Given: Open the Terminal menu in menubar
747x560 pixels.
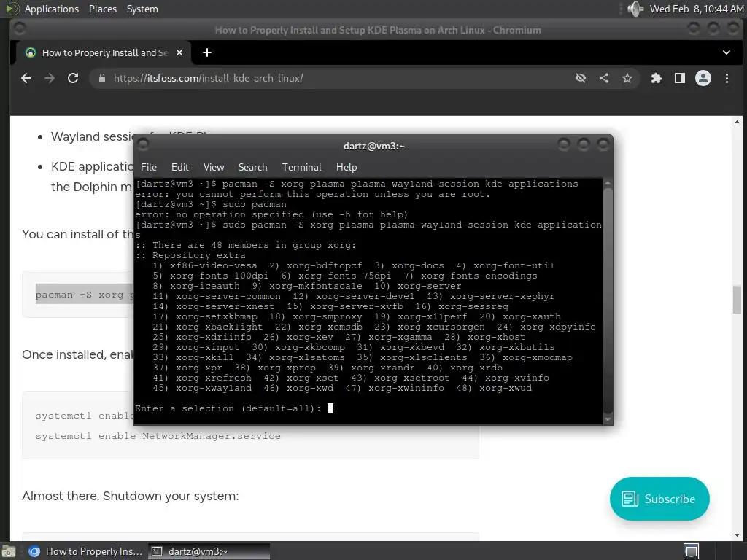Looking at the screenshot, I should (x=301, y=167).
